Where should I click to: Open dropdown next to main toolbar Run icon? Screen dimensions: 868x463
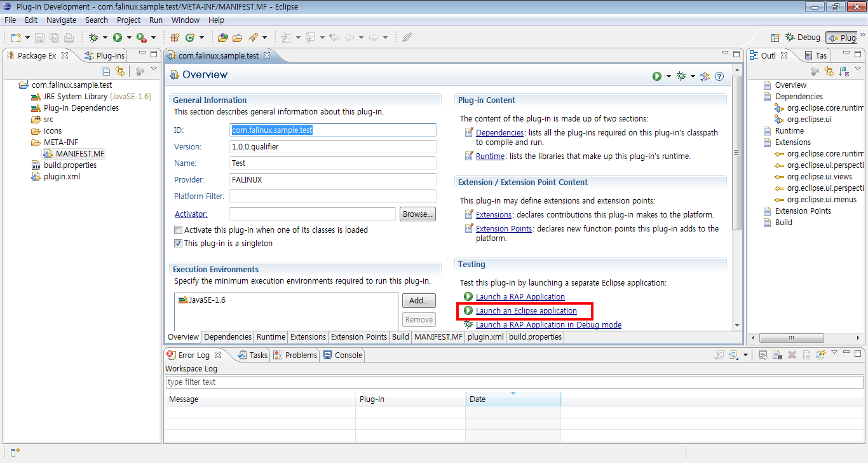click(x=129, y=38)
